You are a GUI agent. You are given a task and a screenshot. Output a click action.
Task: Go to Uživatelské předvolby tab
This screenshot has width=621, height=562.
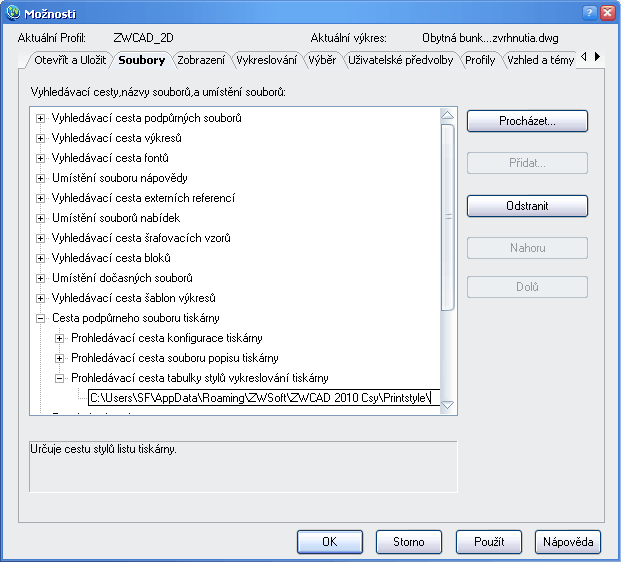[x=400, y=60]
